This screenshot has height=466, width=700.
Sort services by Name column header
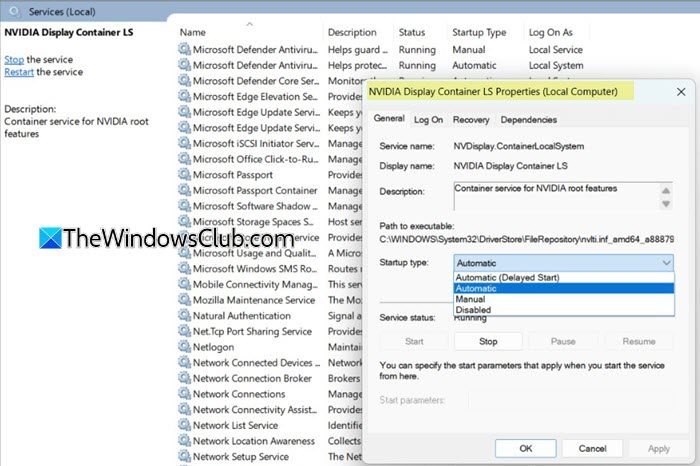point(248,32)
